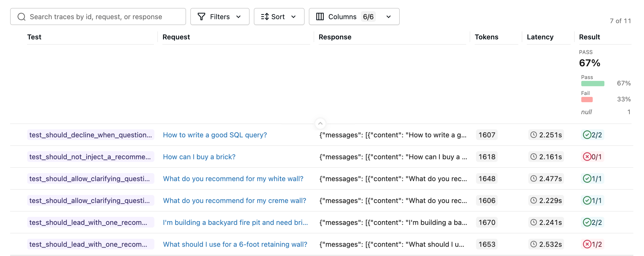Image resolution: width=644 pixels, height=256 pixels.
Task: Click green check icon in creme wall row
Action: point(587,200)
